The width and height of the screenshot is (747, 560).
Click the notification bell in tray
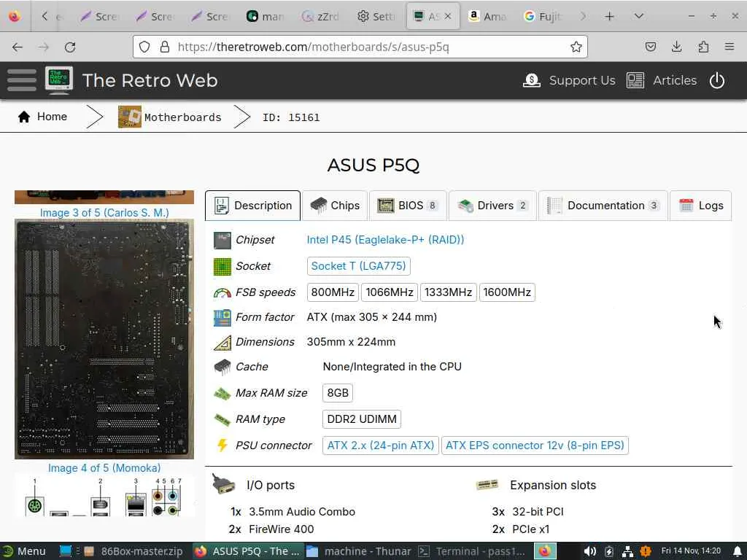737,551
